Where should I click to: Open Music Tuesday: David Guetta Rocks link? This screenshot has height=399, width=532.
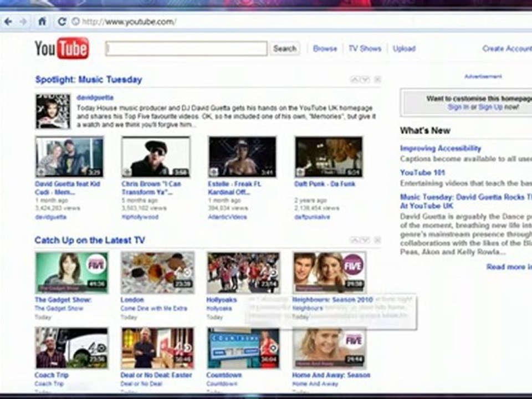click(466, 202)
